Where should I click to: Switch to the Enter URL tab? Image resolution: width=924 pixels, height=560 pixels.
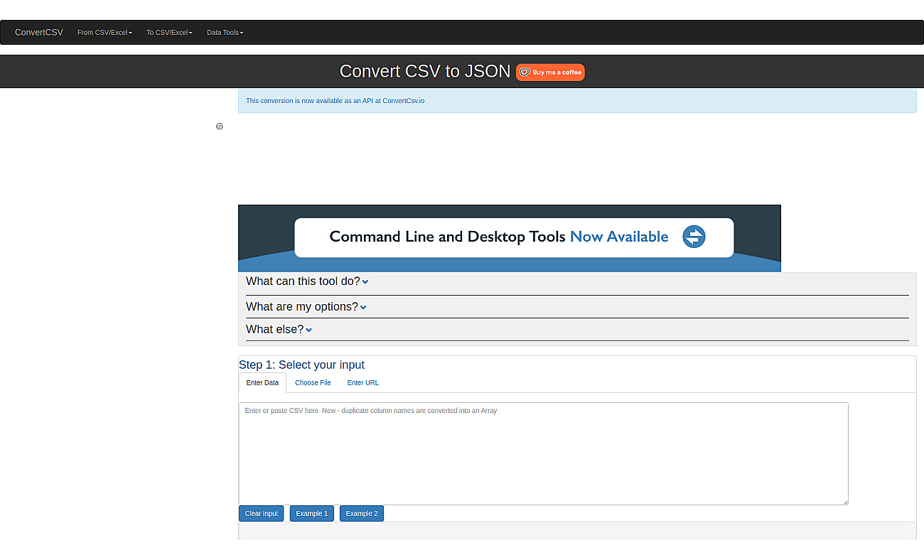click(x=362, y=383)
